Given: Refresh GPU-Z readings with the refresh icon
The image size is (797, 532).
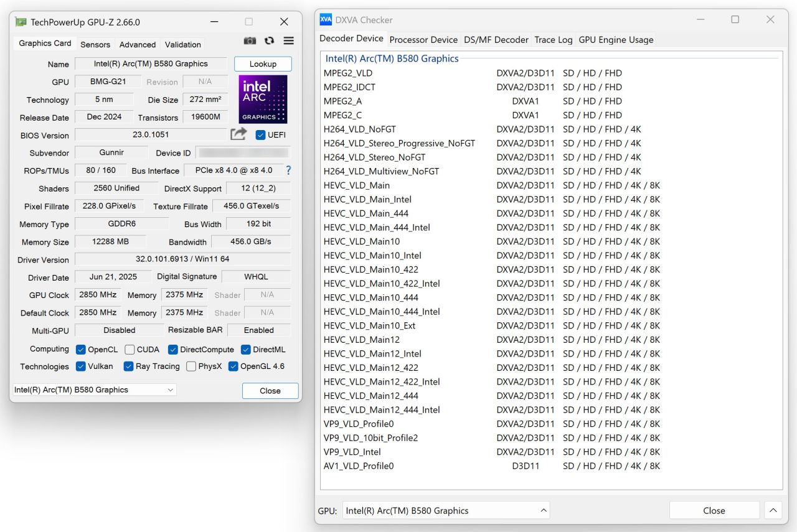Looking at the screenshot, I should [x=269, y=40].
